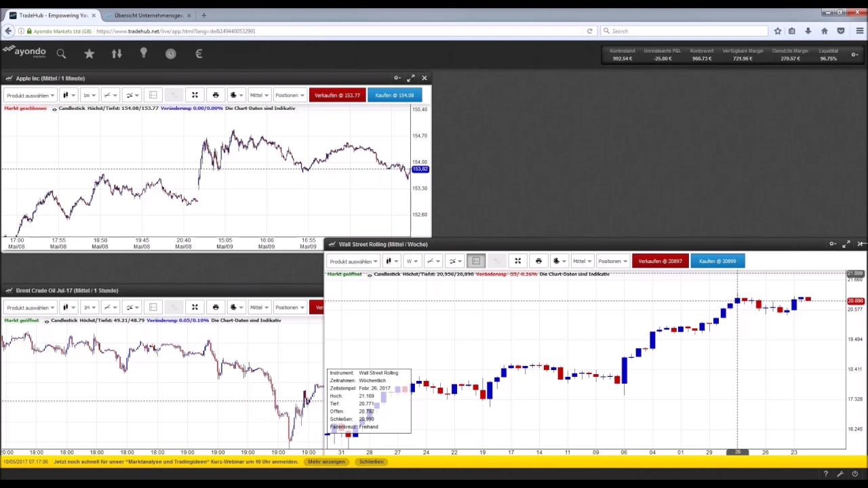Click the browser Search field
The height and width of the screenshot is (488, 868).
(684, 31)
